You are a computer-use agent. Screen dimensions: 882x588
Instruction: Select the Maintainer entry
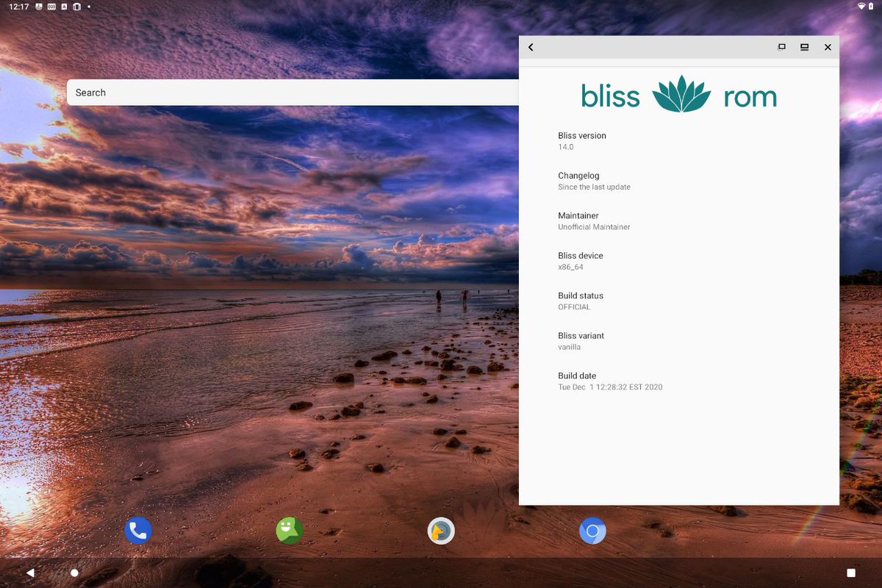pos(679,221)
